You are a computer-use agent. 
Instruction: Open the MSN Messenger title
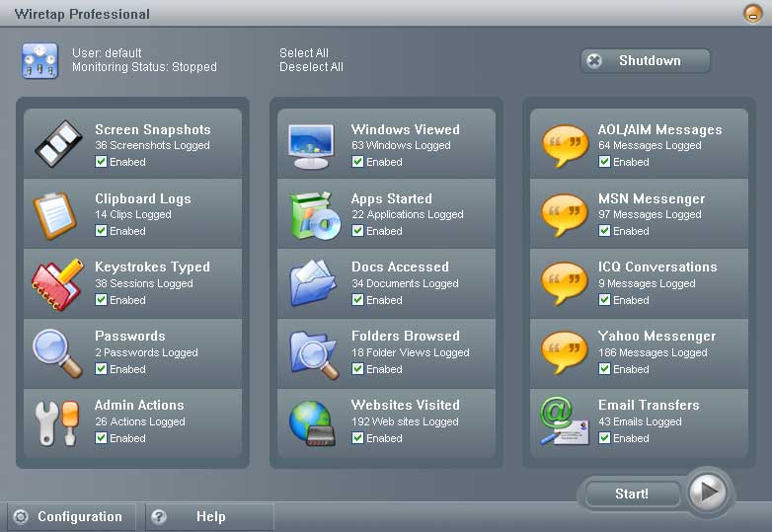[x=652, y=198]
